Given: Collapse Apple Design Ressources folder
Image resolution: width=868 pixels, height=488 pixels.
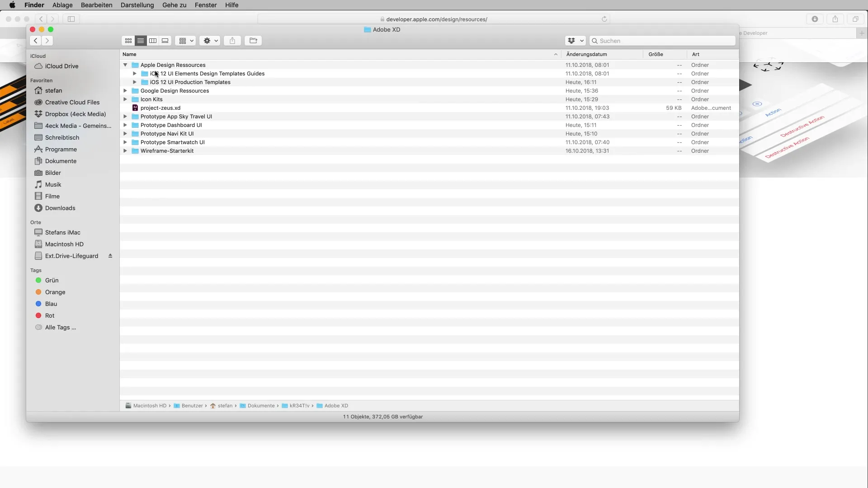Looking at the screenshot, I should [125, 65].
